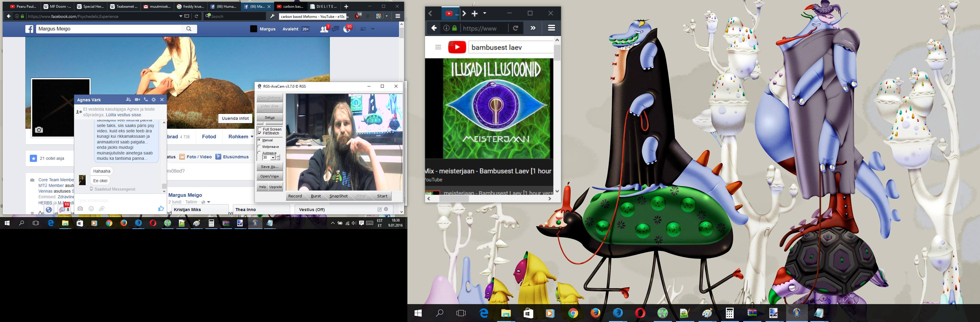This screenshot has height=322, width=980.
Task: Uncheck Fit/Stretch in AvaCam
Action: click(260, 134)
